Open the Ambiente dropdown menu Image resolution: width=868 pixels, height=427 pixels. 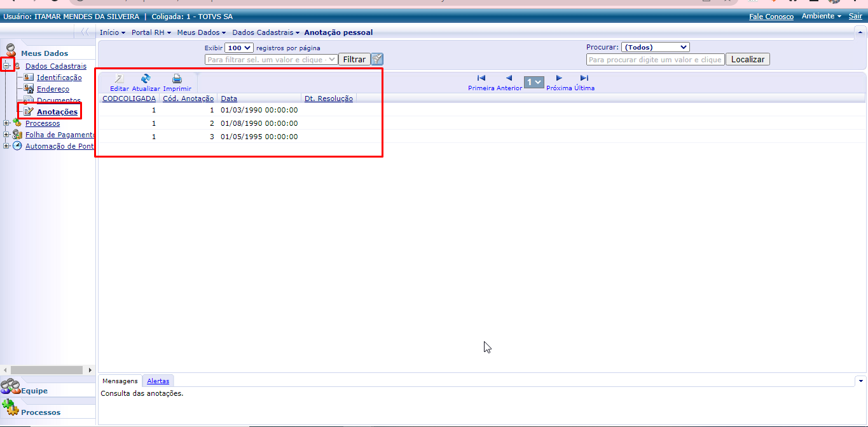(822, 16)
